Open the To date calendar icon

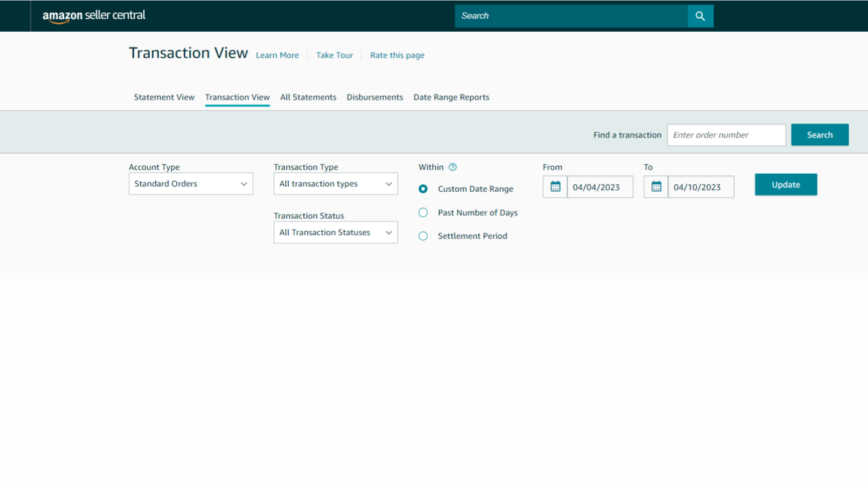(656, 187)
